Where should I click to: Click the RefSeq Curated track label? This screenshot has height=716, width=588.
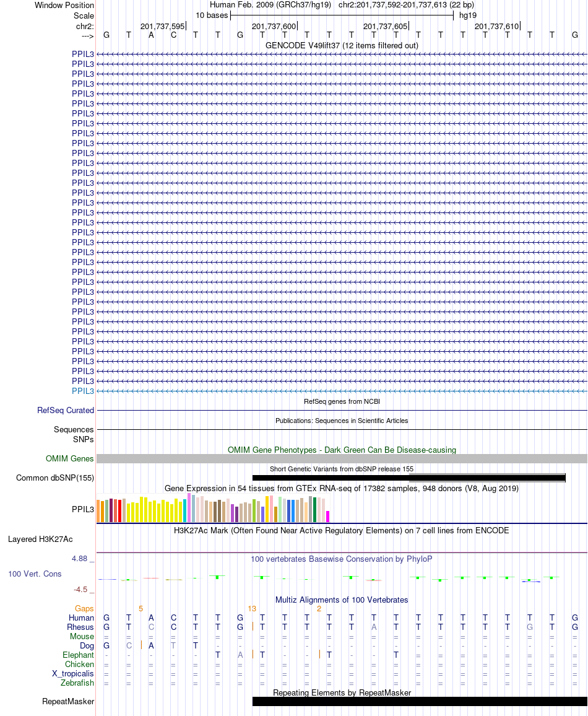[66, 410]
